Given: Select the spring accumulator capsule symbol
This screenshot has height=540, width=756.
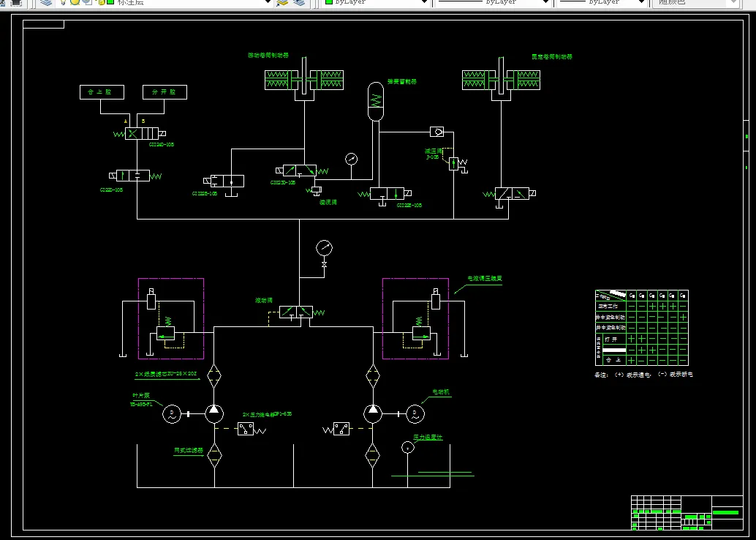Looking at the screenshot, I should tap(376, 101).
